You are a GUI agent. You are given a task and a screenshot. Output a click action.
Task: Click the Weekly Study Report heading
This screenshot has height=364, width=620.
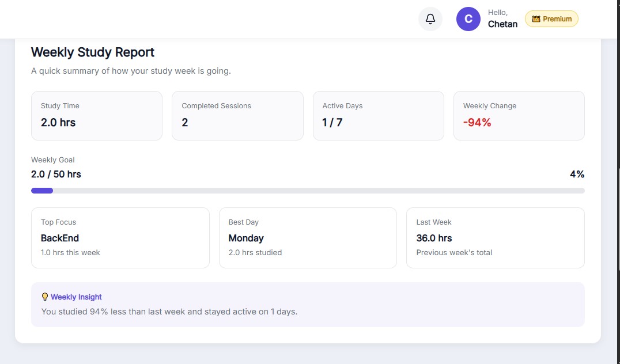(x=93, y=52)
